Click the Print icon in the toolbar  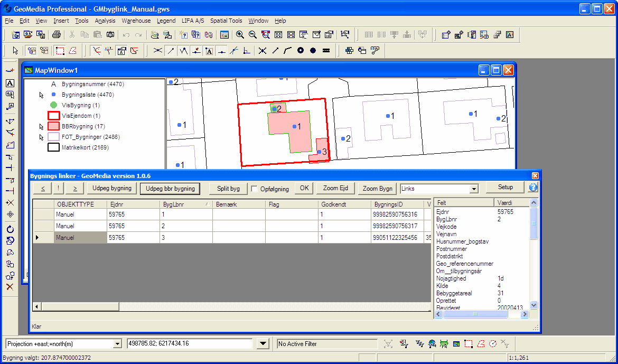(x=57, y=35)
